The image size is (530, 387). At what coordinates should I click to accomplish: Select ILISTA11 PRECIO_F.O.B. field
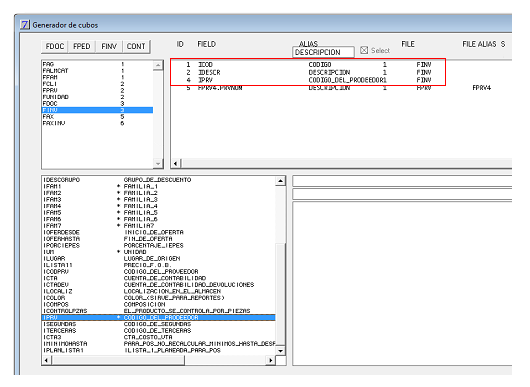click(x=159, y=265)
